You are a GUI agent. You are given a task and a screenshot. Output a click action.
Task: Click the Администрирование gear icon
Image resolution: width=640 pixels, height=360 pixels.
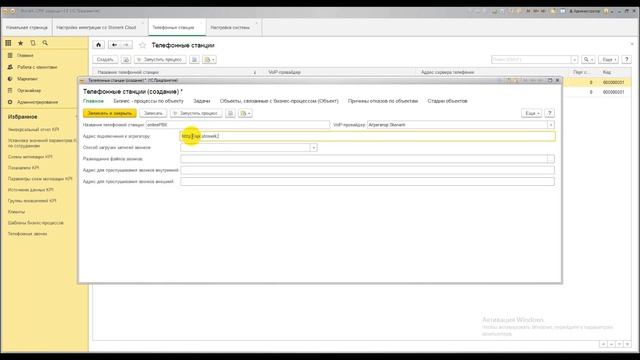coord(10,102)
